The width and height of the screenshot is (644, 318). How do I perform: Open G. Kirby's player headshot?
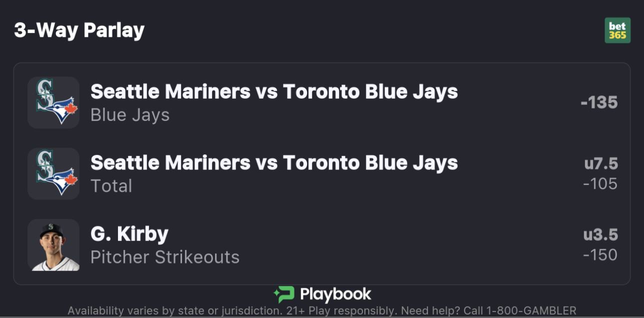tap(53, 245)
